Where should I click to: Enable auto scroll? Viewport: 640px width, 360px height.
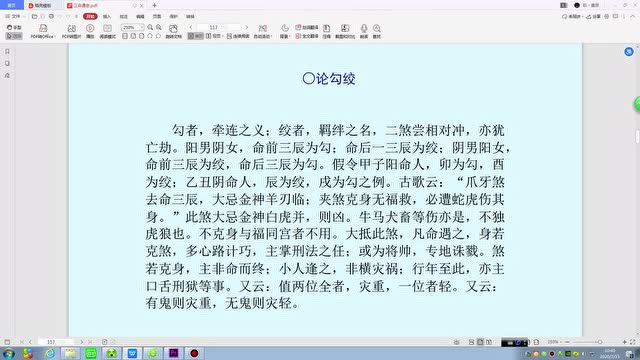coord(262,31)
